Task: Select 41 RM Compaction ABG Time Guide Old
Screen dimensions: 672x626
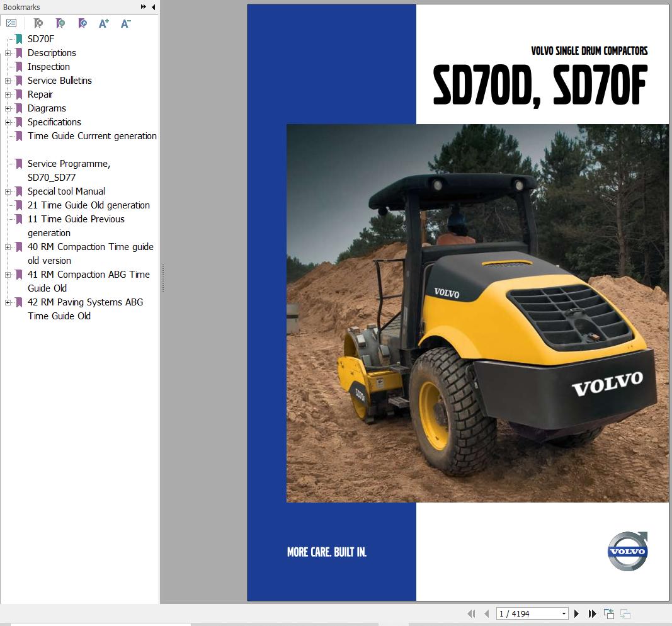Action: click(89, 281)
